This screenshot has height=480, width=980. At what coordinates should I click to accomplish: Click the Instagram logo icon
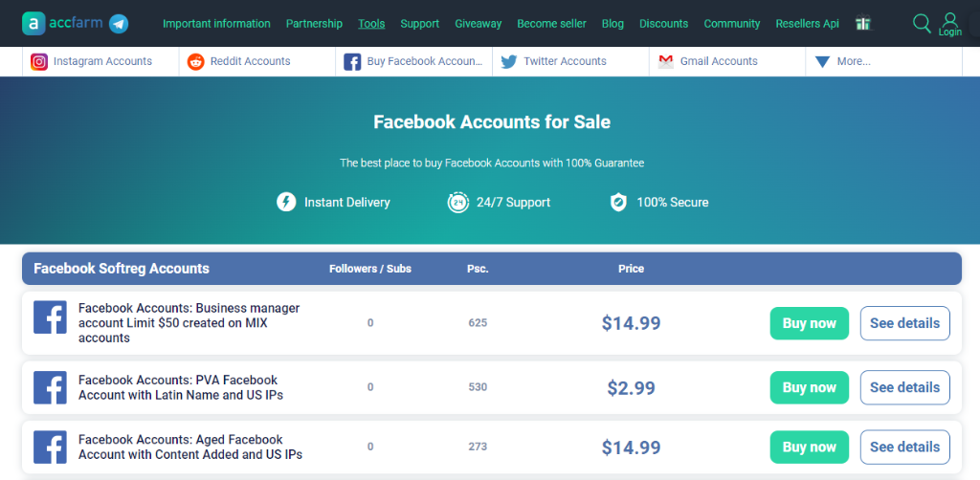pos(39,62)
